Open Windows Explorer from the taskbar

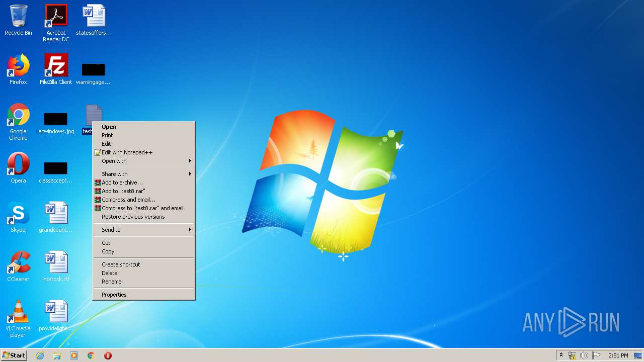point(57,355)
